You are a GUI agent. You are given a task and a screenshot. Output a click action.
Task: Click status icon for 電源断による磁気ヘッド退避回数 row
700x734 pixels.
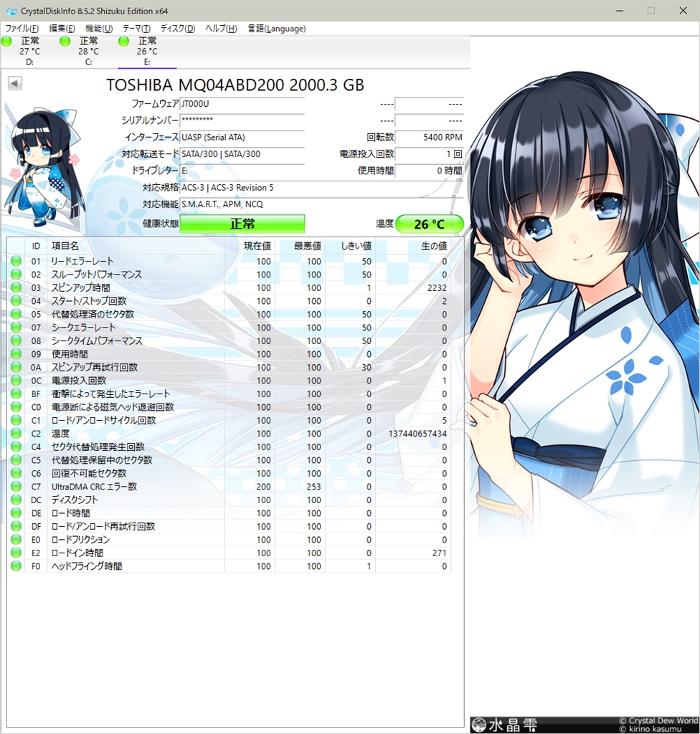16,407
